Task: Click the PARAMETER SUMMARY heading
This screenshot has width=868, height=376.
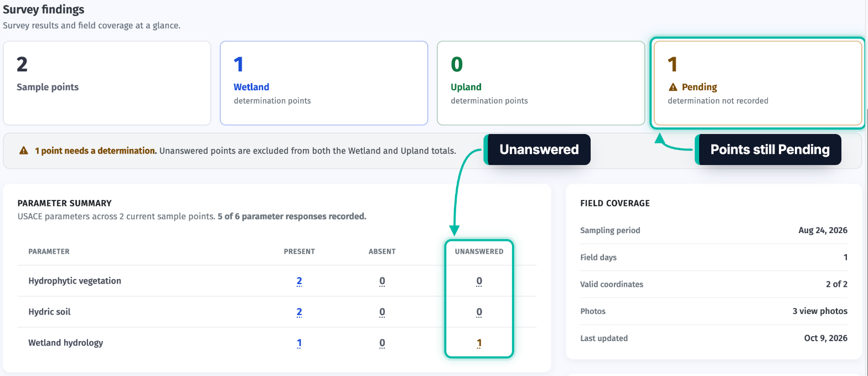Action: click(x=64, y=203)
